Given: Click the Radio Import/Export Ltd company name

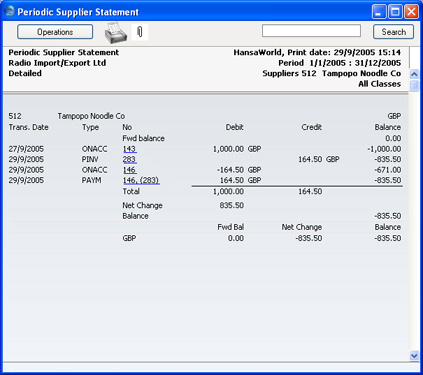Looking at the screenshot, I should click(57, 63).
